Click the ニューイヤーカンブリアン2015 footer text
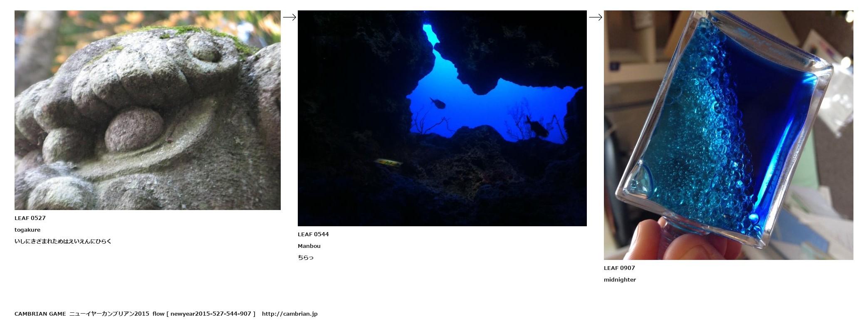This screenshot has height=324, width=868. (x=109, y=314)
